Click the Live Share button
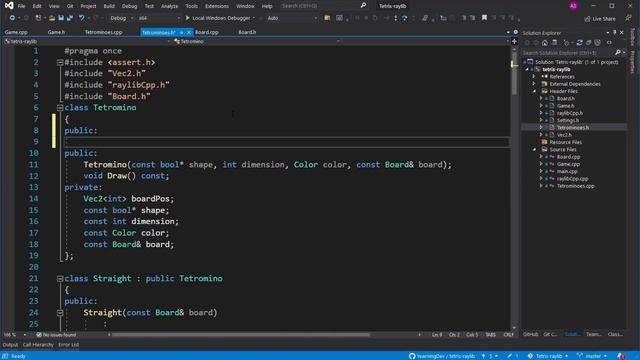This screenshot has height=360, width=640. coord(600,19)
